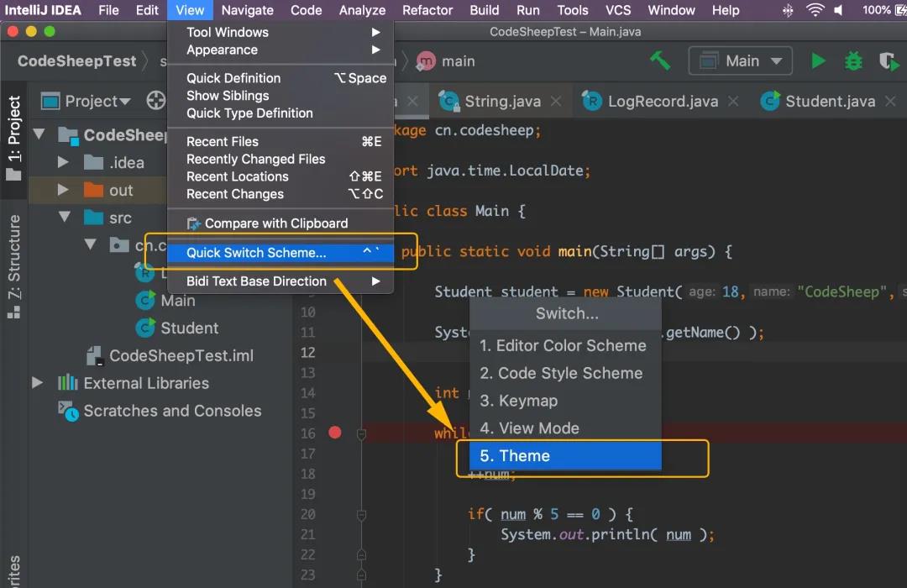Choose Quick Type Definition menu item
The image size is (907, 588).
280,113
